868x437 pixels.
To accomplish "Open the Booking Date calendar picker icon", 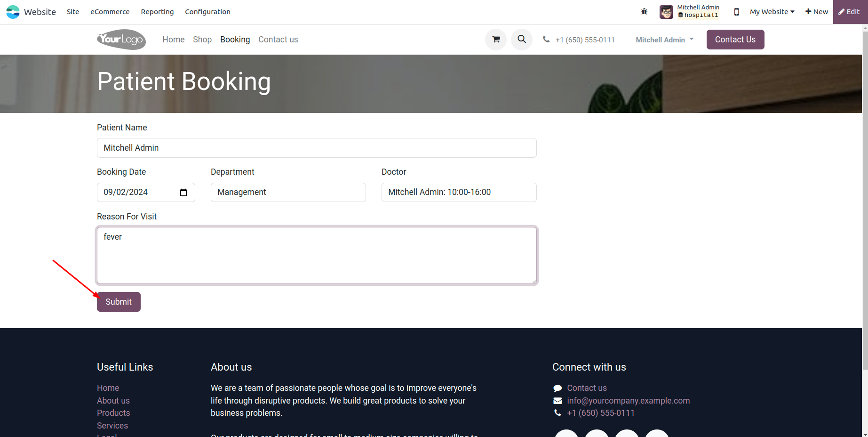I will click(x=183, y=192).
